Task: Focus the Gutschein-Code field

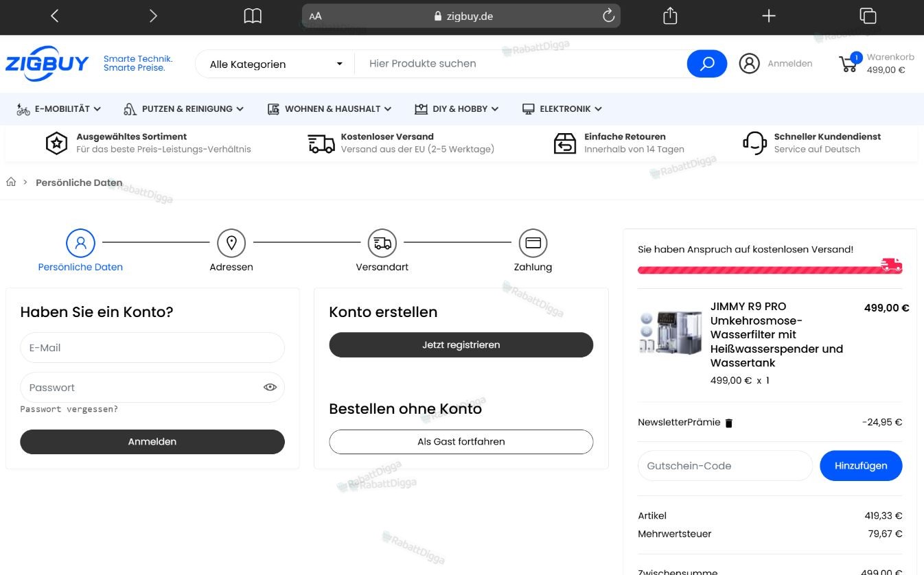Action: [725, 466]
